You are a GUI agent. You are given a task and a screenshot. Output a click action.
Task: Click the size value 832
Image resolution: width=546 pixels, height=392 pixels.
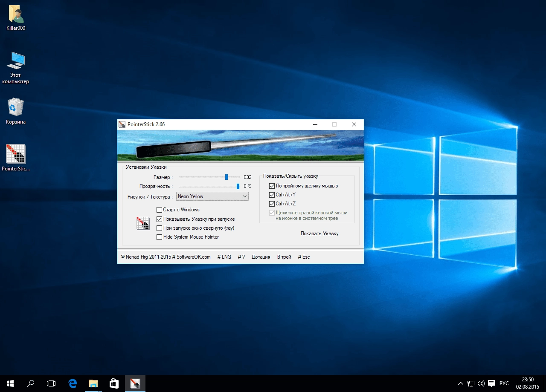coord(247,177)
